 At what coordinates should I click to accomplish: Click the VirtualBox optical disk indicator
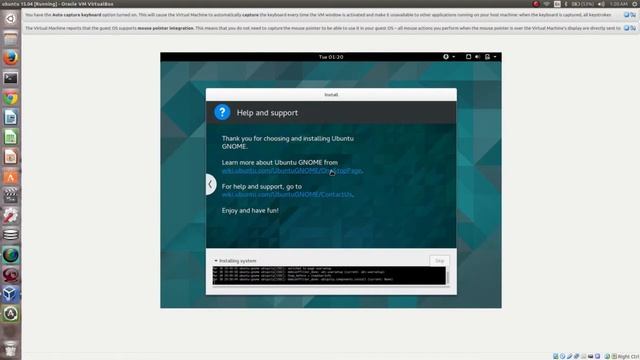click(x=562, y=356)
